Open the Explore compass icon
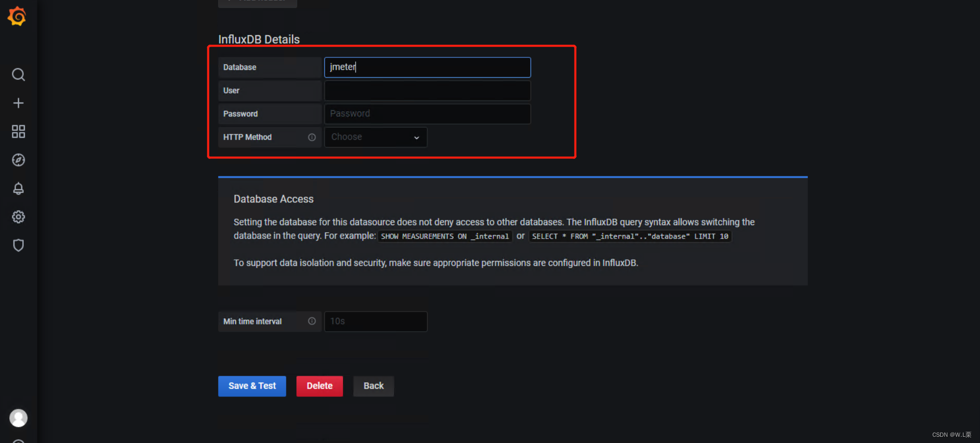The width and height of the screenshot is (980, 443). (x=18, y=160)
